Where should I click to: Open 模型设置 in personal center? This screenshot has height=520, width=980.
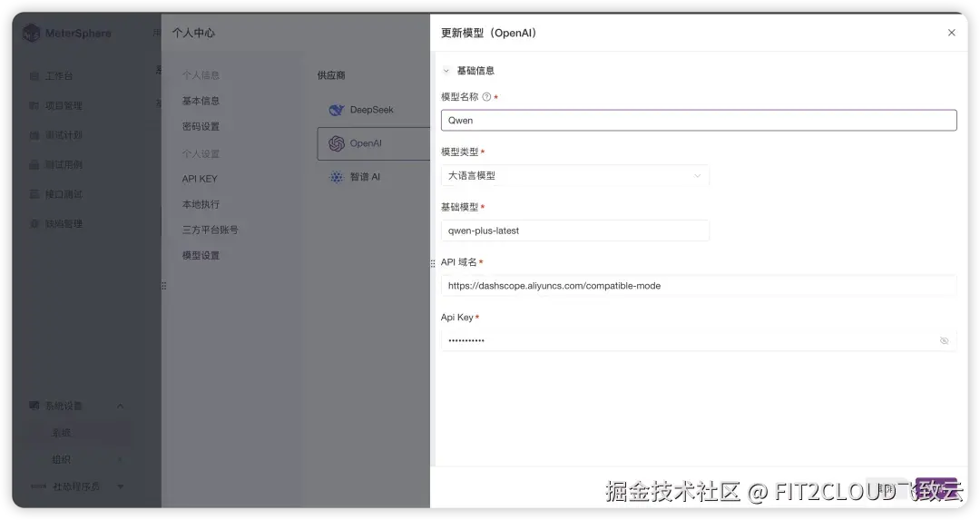pyautogui.click(x=201, y=256)
